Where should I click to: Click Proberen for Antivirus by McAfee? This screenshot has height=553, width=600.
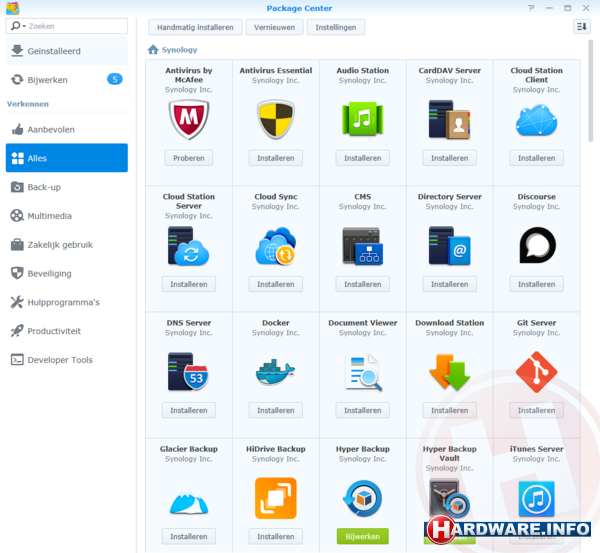pyautogui.click(x=189, y=158)
